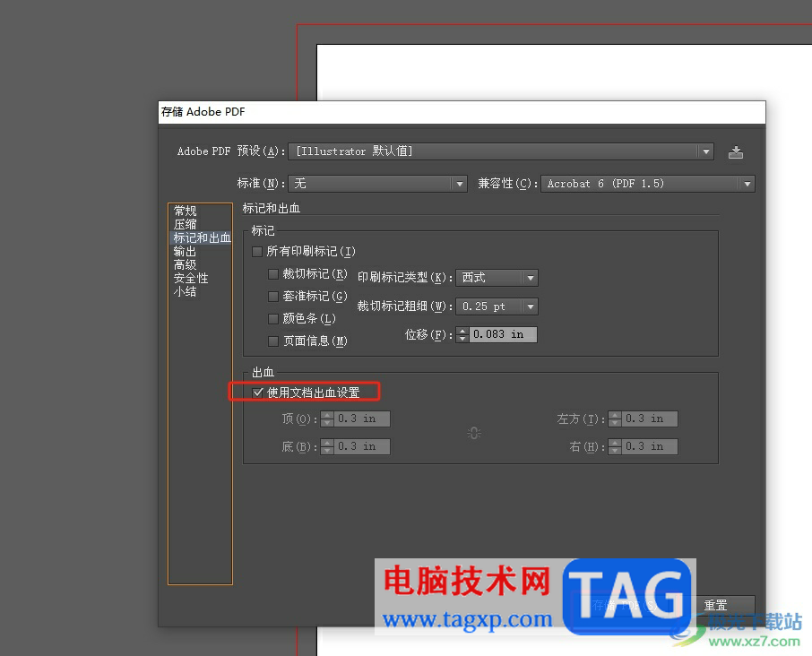Click the 底 bleed stepper arrows
812x656 pixels.
pyautogui.click(x=327, y=446)
